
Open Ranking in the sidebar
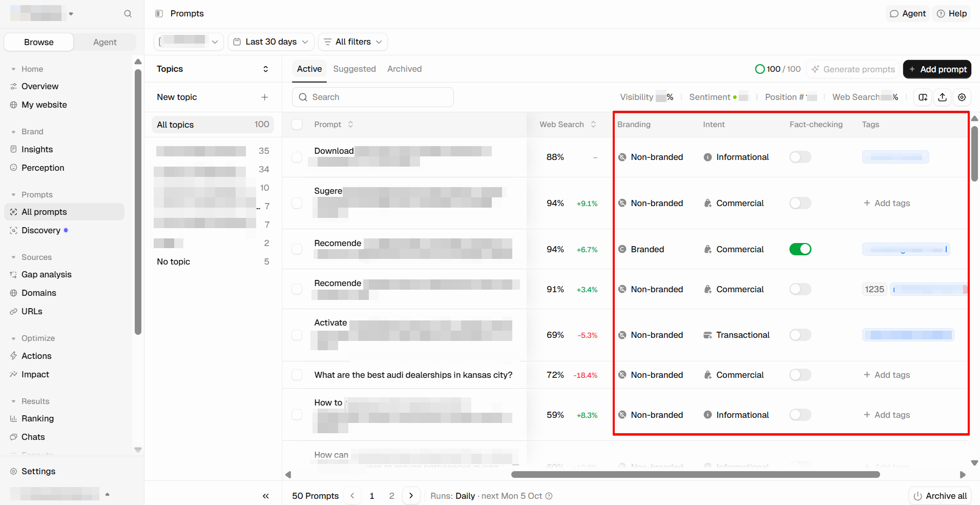[x=37, y=418]
